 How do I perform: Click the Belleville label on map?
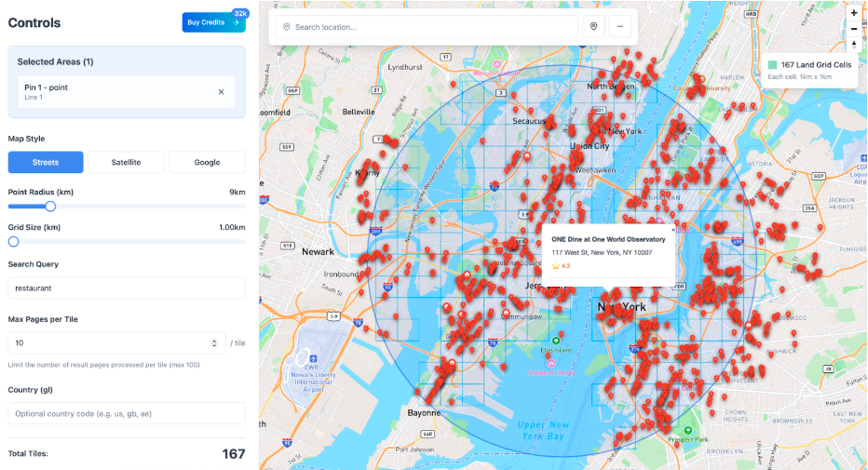[x=359, y=112]
